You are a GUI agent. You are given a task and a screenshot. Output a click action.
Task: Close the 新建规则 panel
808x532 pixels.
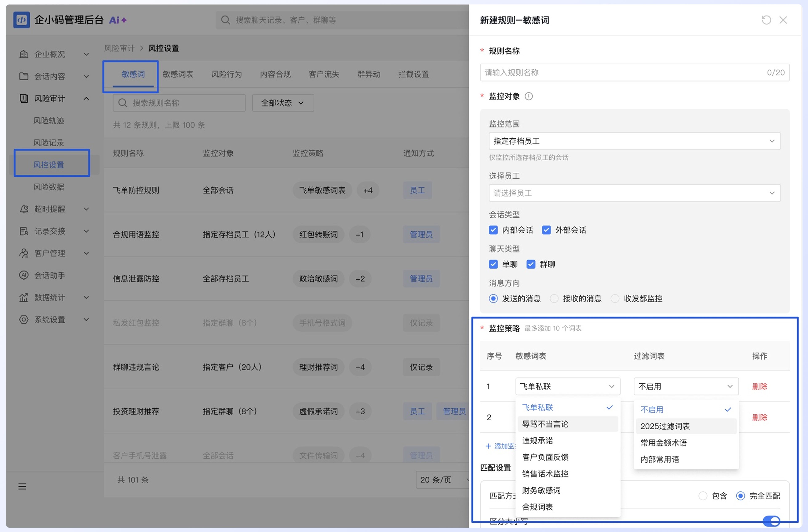pyautogui.click(x=783, y=20)
